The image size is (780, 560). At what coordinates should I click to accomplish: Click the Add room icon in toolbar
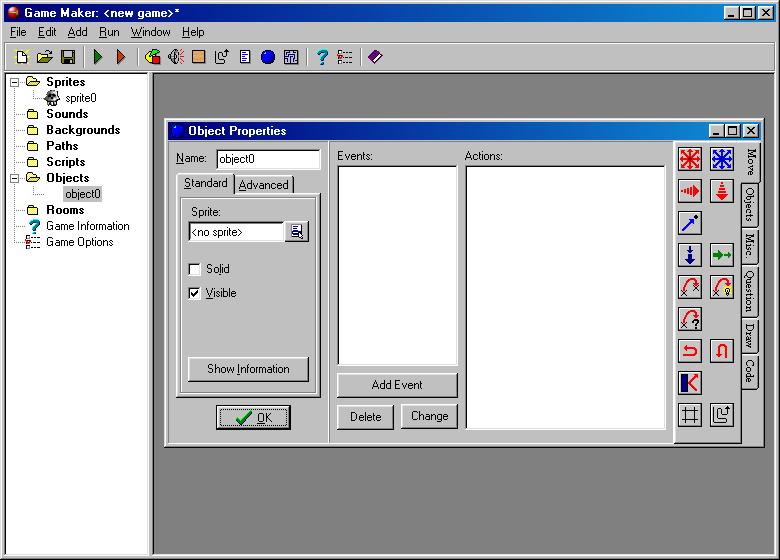coord(291,57)
